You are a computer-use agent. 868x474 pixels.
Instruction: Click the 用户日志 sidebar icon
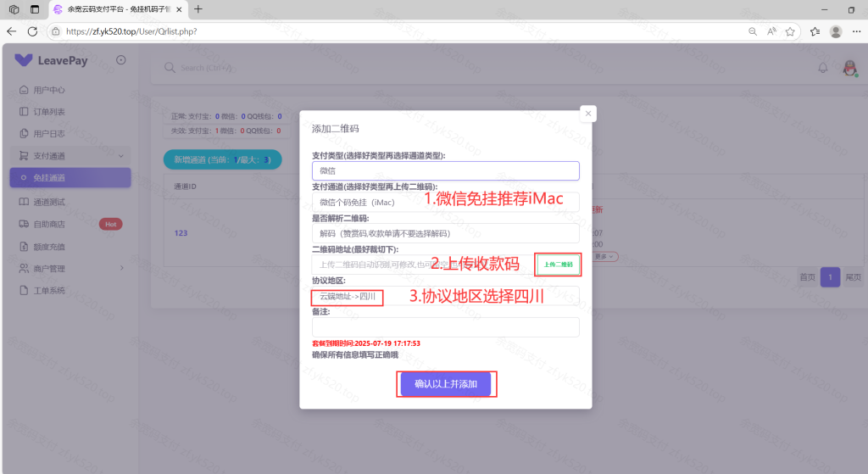pos(24,134)
